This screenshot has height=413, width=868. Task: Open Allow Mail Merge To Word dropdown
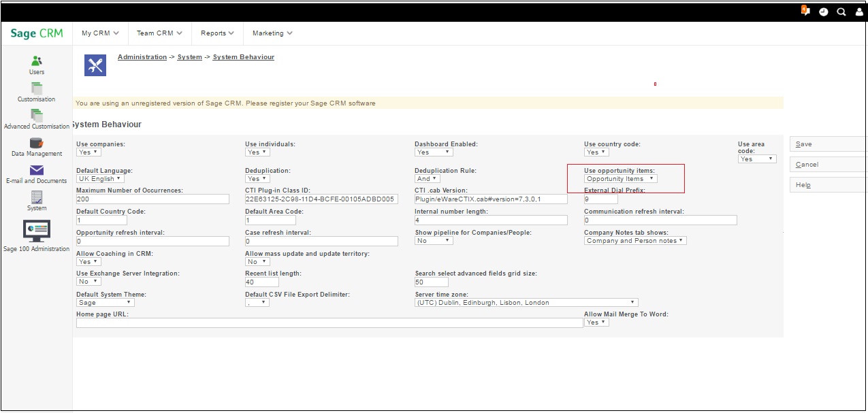coord(596,323)
